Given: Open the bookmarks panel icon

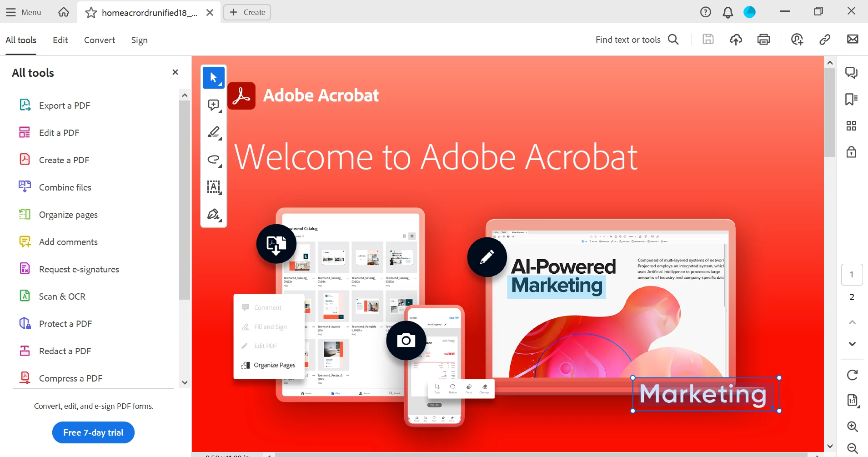Looking at the screenshot, I should click(x=852, y=99).
